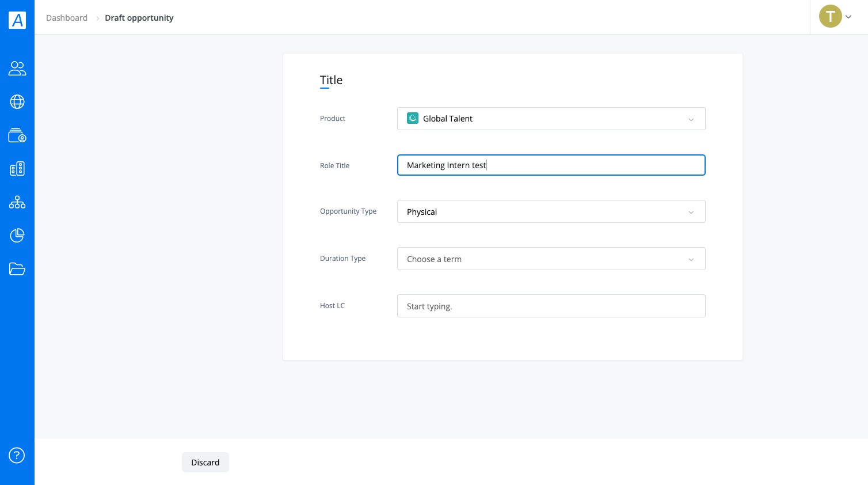Open the pie chart analytics icon
Image resolution: width=868 pixels, height=485 pixels.
click(17, 236)
